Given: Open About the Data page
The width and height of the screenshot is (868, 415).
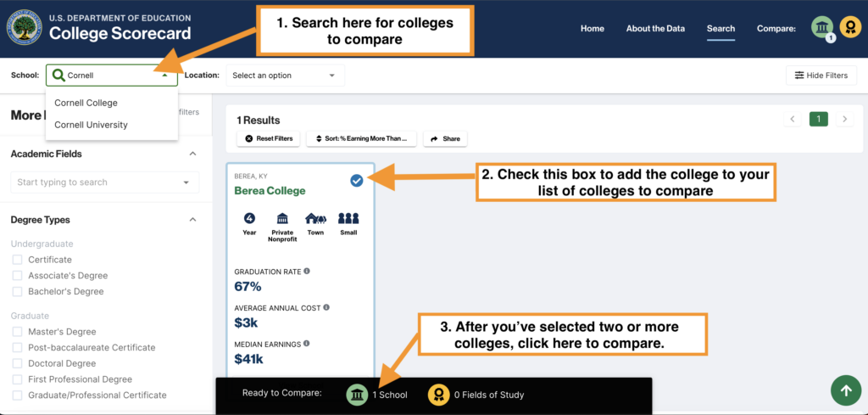Looking at the screenshot, I should [x=655, y=29].
